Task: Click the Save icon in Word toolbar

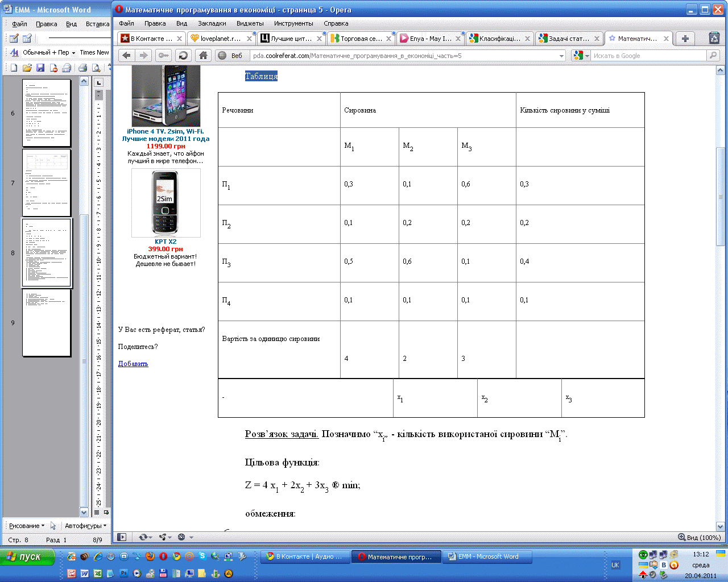Action: point(40,68)
